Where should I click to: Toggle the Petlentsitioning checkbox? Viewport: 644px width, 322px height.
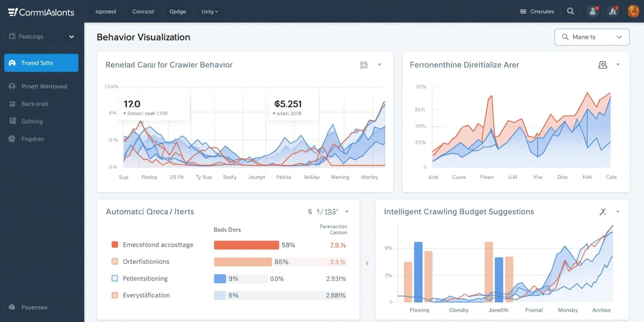[x=115, y=278]
